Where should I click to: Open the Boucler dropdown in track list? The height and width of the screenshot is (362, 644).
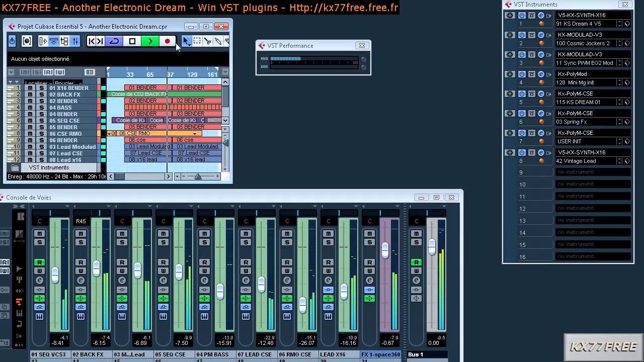pos(67,82)
